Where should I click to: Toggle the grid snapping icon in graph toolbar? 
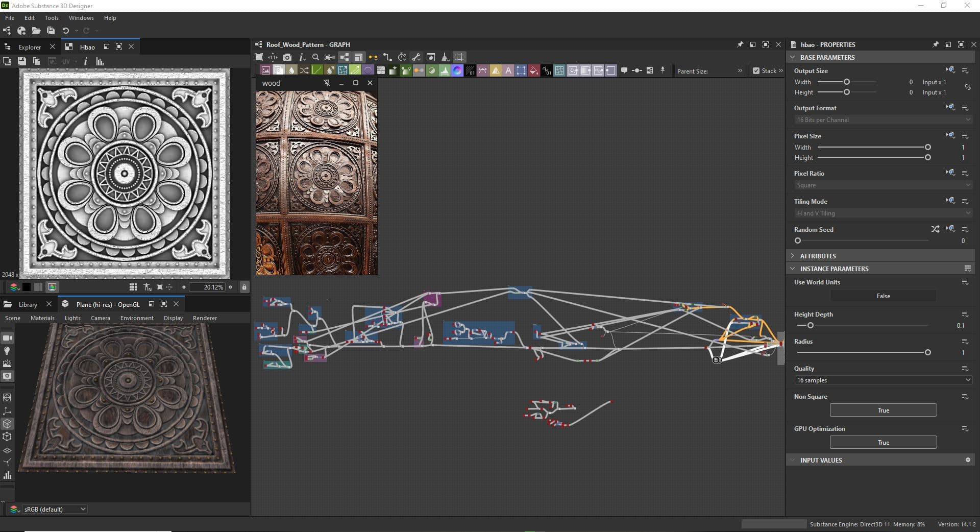point(459,57)
